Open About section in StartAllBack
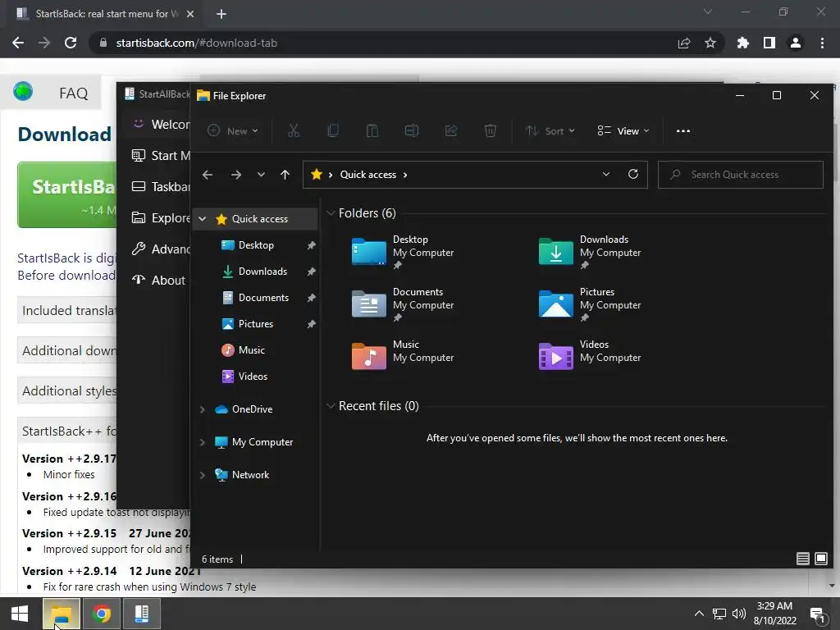840x630 pixels. point(158,281)
